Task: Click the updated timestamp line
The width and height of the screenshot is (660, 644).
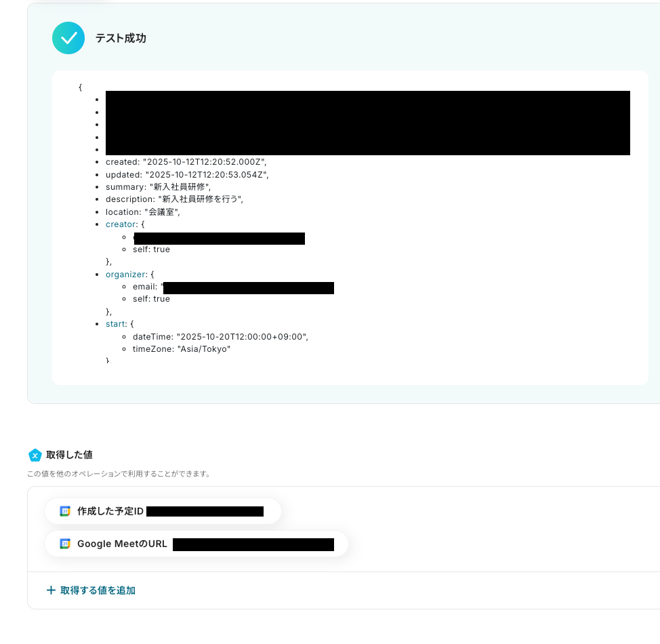Action: pos(187,174)
